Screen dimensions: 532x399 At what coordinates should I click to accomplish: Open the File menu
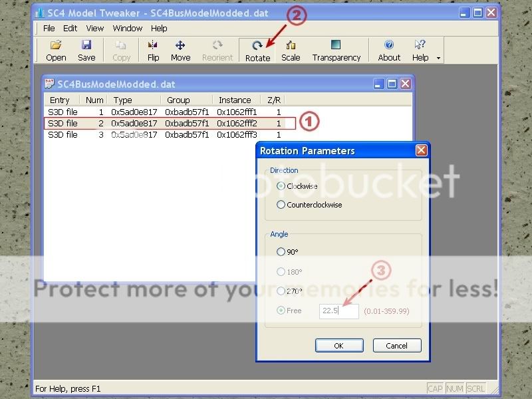pyautogui.click(x=49, y=28)
